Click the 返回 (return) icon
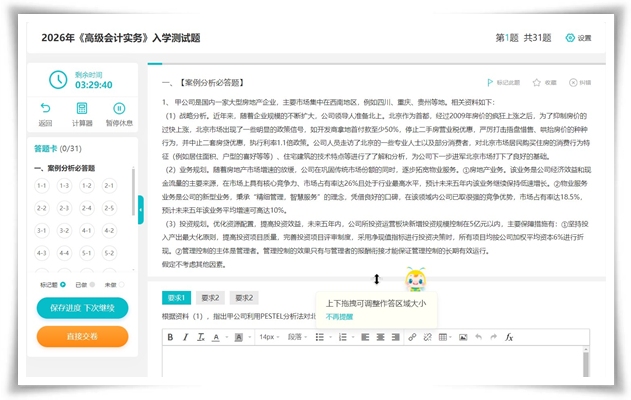 [x=45, y=113]
